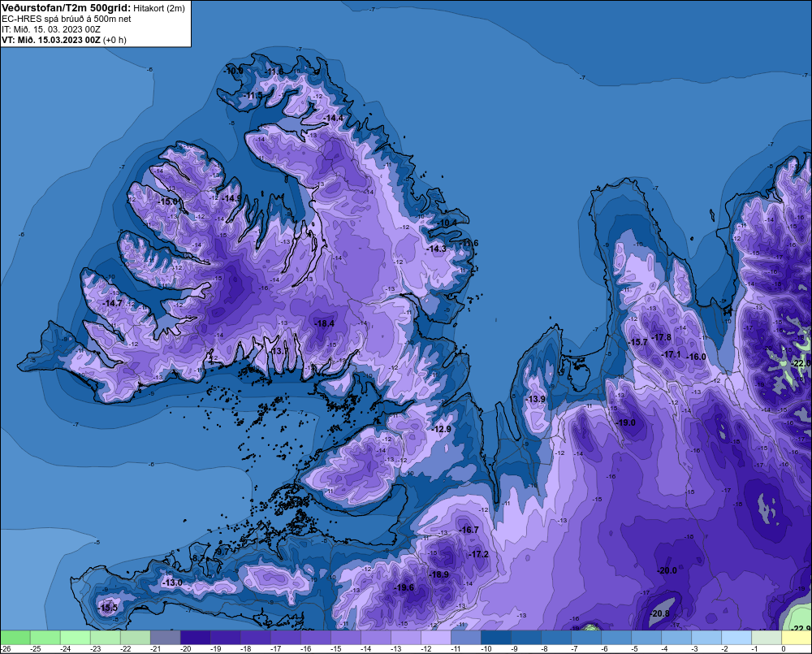Click the 'Hitakort (2m)' label in the title

[158, 8]
